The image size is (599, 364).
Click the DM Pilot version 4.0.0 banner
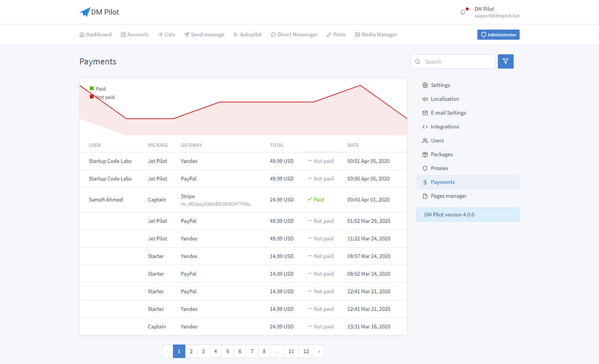pos(468,215)
